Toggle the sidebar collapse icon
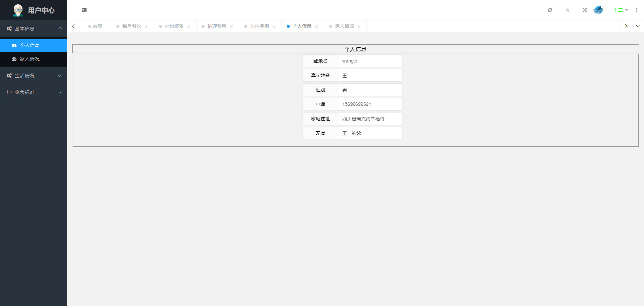644x306 pixels. click(84, 10)
